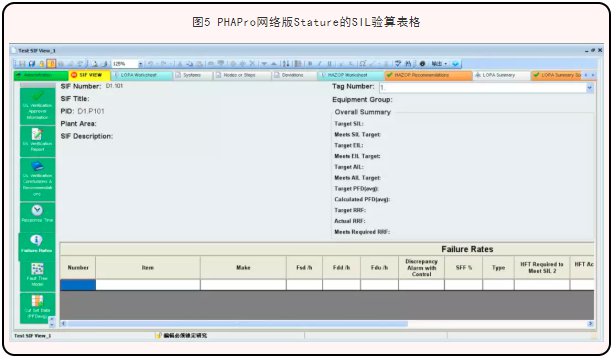Open SIL Verification Approver Information sidebar item

pos(37,106)
